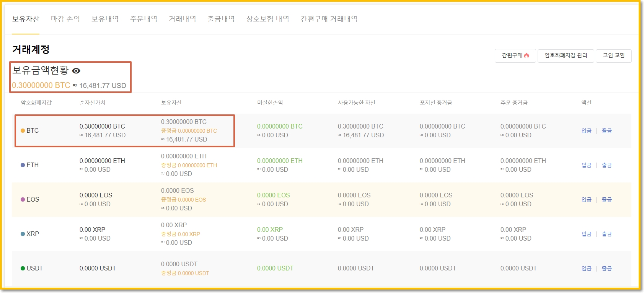Click the XRP coin dot icon

click(23, 234)
